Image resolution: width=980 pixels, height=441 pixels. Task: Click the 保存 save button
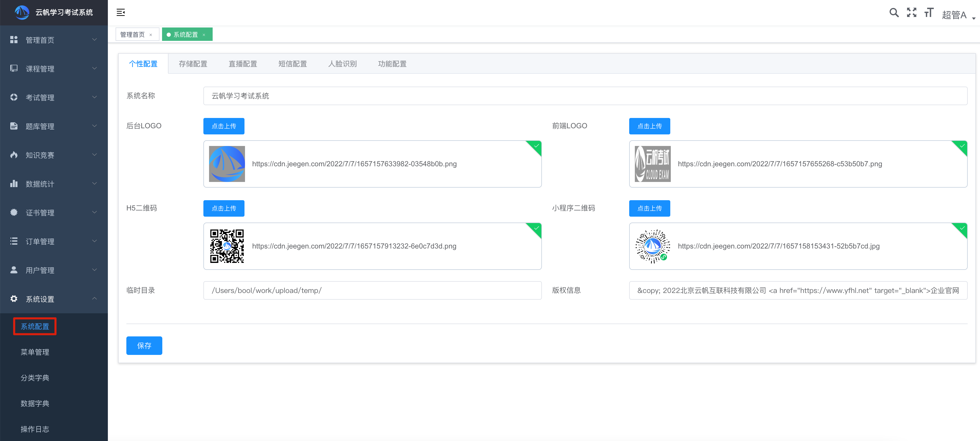point(144,345)
